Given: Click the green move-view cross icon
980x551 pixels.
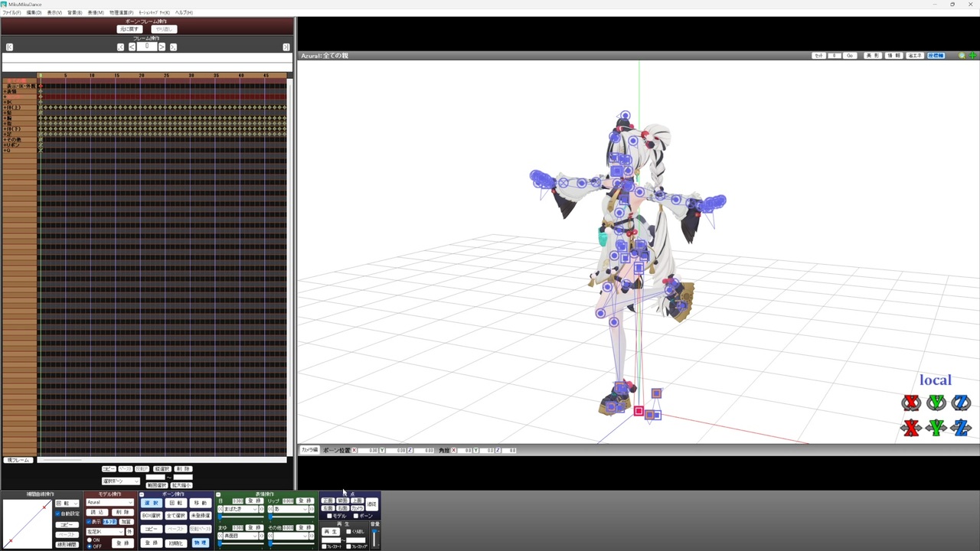Looking at the screenshot, I should (x=973, y=56).
